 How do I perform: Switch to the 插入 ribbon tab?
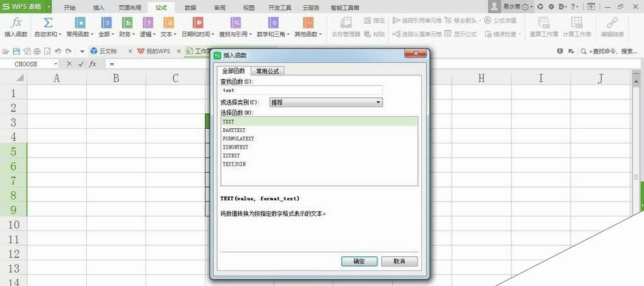click(x=99, y=7)
